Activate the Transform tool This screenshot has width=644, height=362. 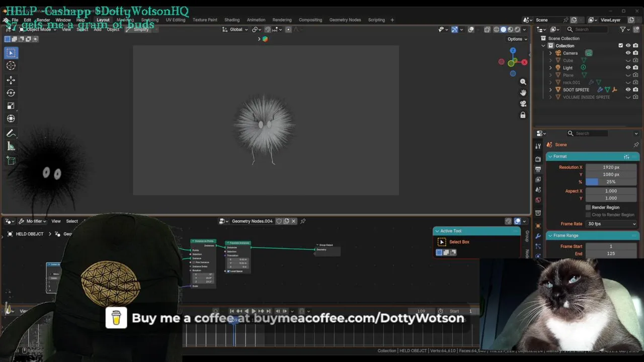click(x=11, y=119)
